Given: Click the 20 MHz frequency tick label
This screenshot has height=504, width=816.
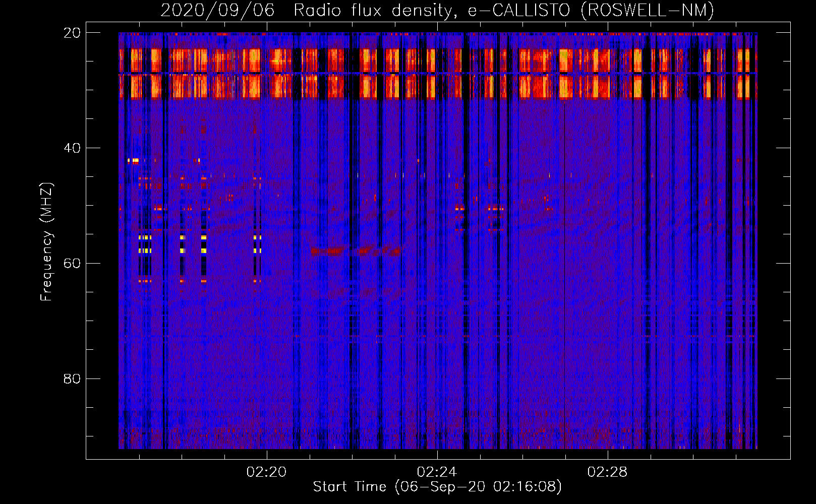Looking at the screenshot, I should (72, 33).
